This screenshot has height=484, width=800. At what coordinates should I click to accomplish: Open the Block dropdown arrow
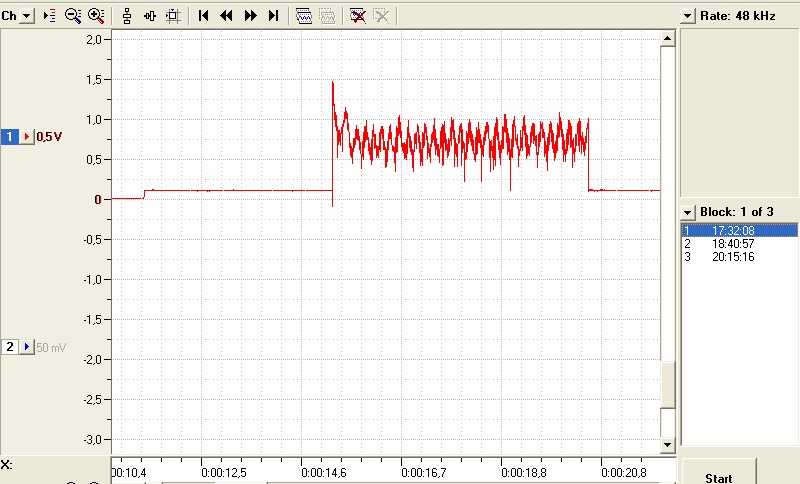pos(688,212)
